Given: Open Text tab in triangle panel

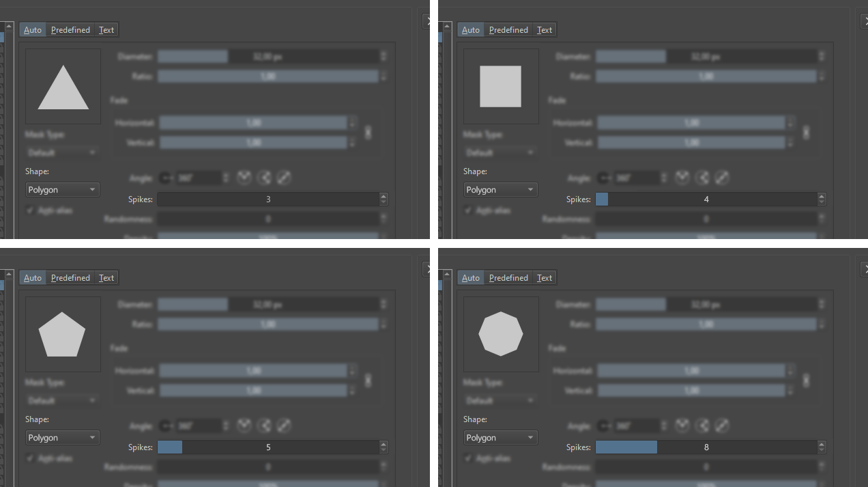Looking at the screenshot, I should pos(106,30).
